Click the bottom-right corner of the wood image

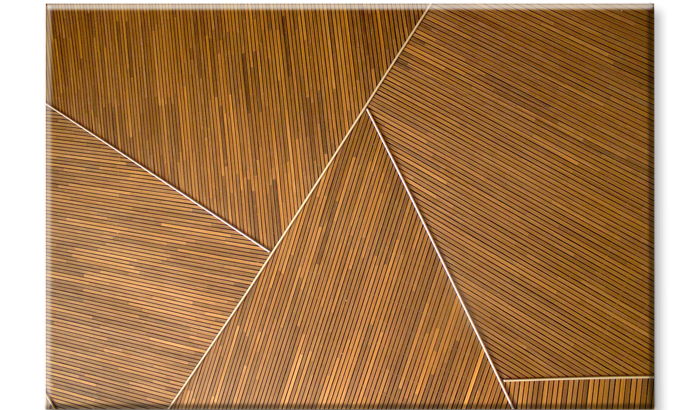click(653, 406)
